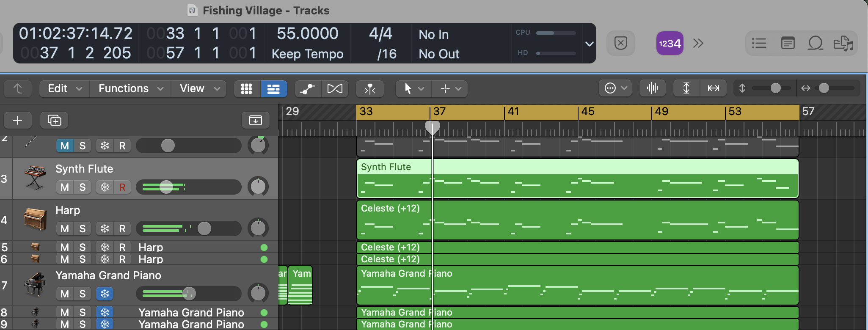The width and height of the screenshot is (868, 330).
Task: Solo the Harp track 4
Action: [83, 228]
